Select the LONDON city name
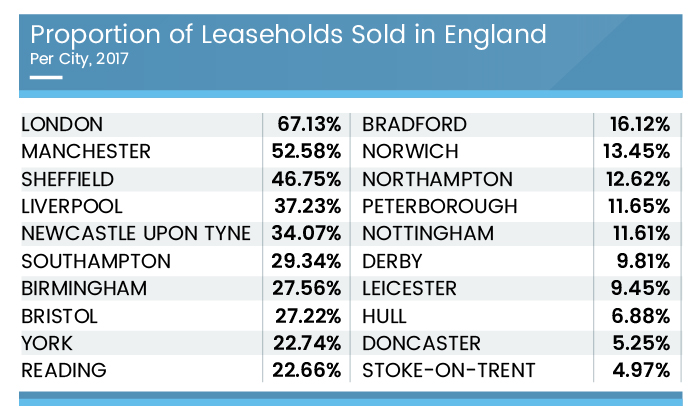The image size is (700, 420). (61, 125)
